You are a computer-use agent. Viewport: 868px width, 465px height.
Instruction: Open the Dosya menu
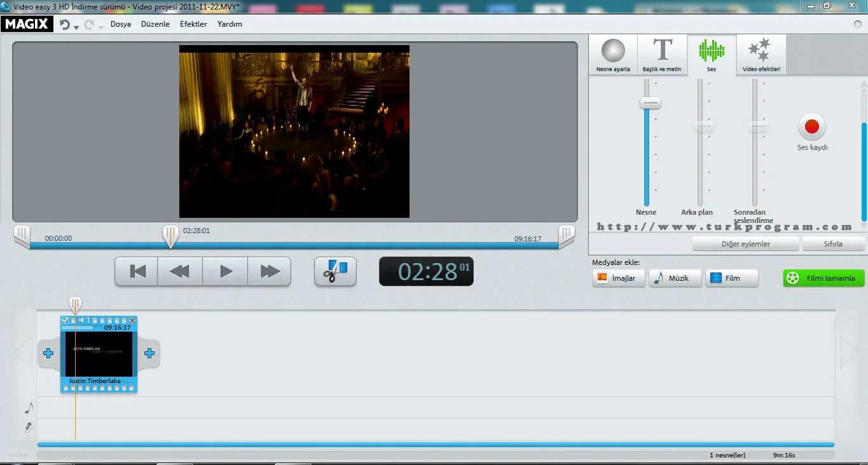tap(121, 24)
